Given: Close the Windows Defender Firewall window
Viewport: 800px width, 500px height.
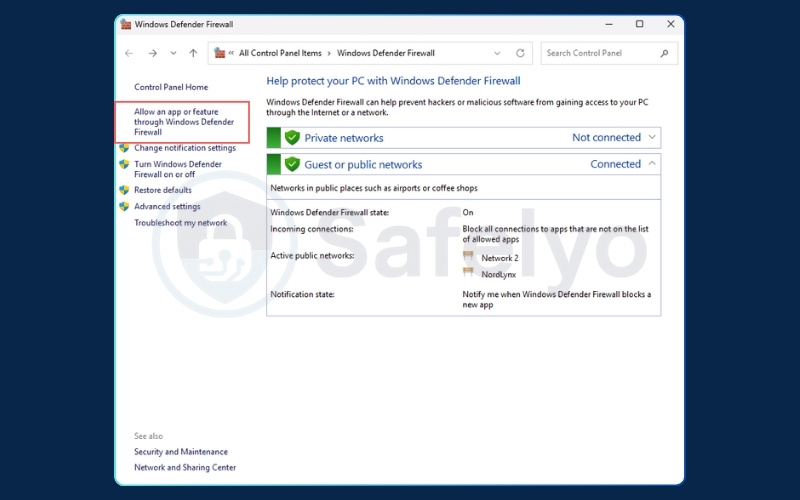Looking at the screenshot, I should 670,24.
